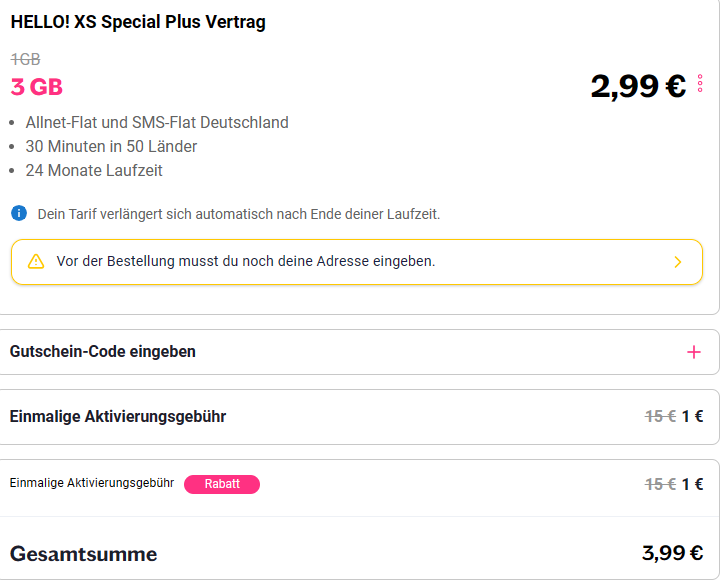Screen dimensions: 724x585
Task: Open the Gutschein-Code eingeben section
Action: tap(359, 352)
